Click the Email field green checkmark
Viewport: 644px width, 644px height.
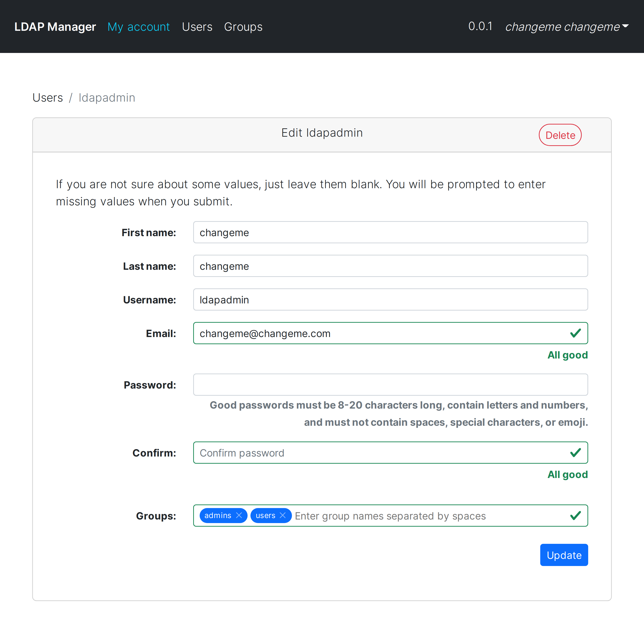pos(575,333)
